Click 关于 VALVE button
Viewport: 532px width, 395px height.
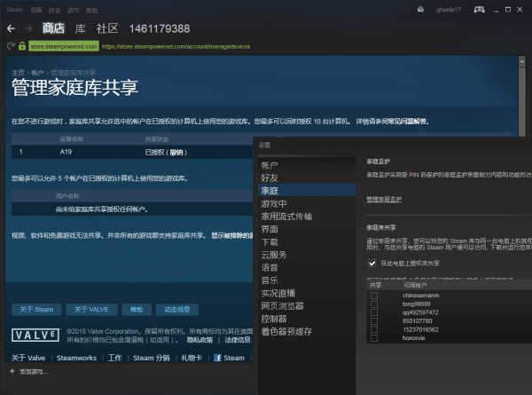[91, 310]
